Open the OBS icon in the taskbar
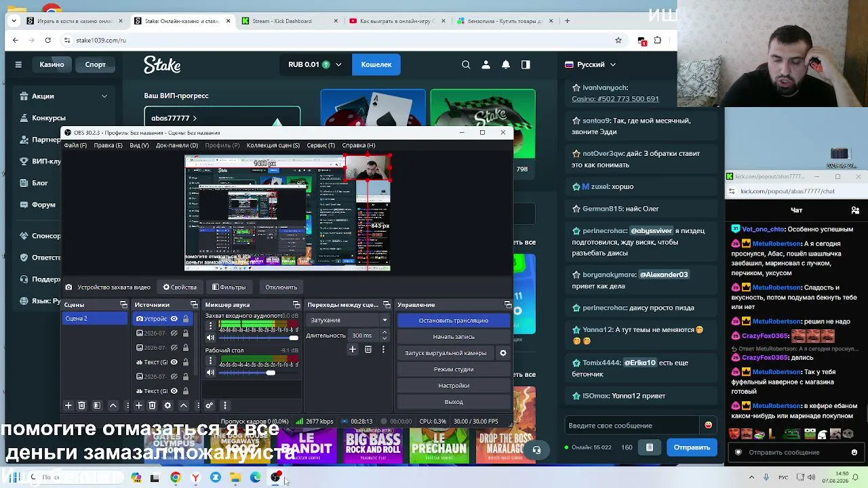This screenshot has width=868, height=488. coord(275,477)
